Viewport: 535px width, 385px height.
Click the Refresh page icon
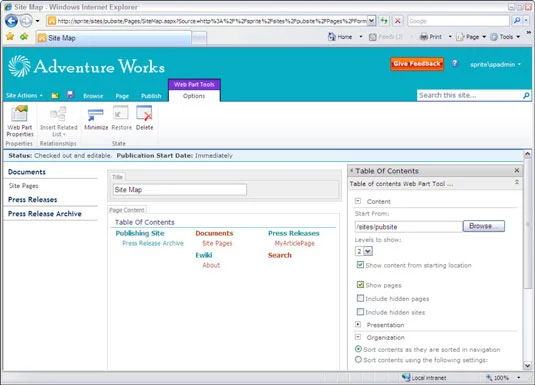click(x=384, y=21)
